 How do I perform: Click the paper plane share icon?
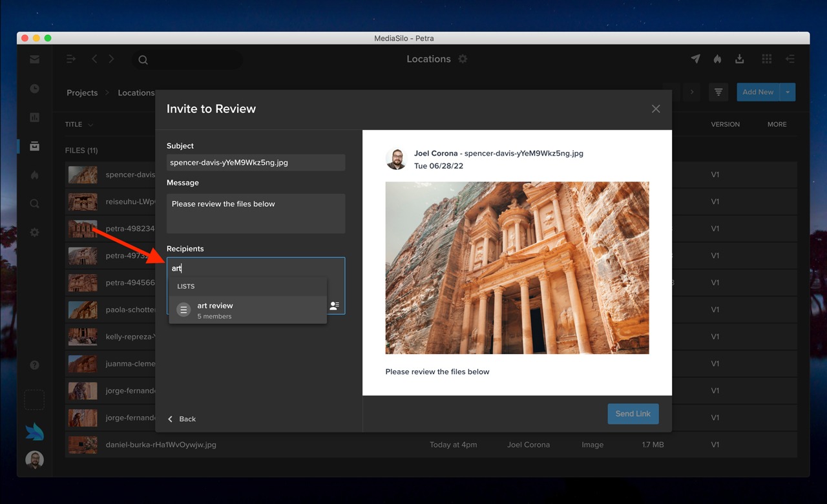(695, 59)
